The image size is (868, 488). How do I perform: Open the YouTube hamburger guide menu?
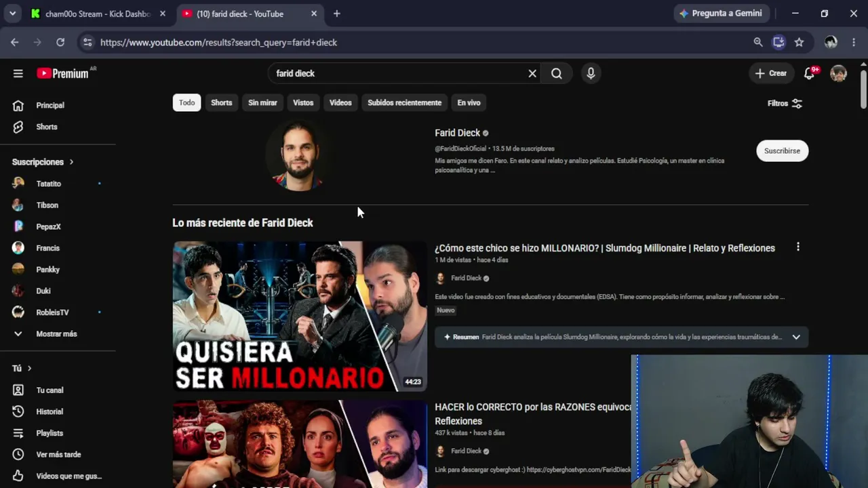coord(18,73)
